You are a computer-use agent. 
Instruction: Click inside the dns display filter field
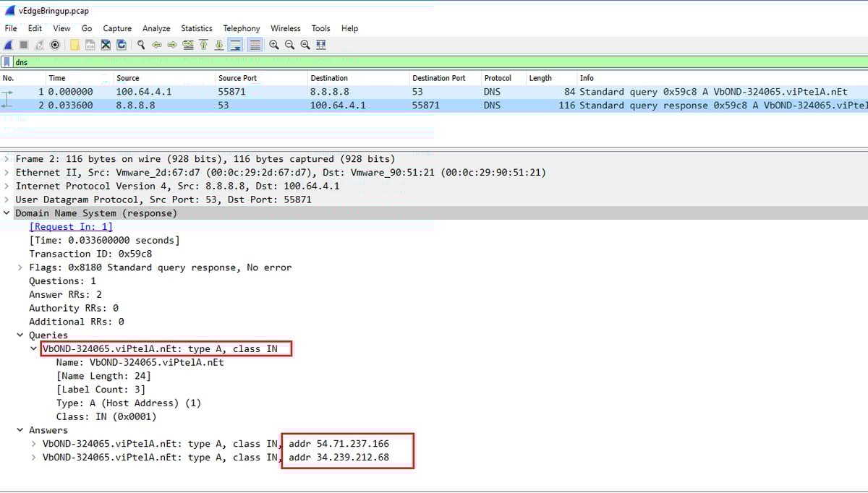(x=72, y=62)
